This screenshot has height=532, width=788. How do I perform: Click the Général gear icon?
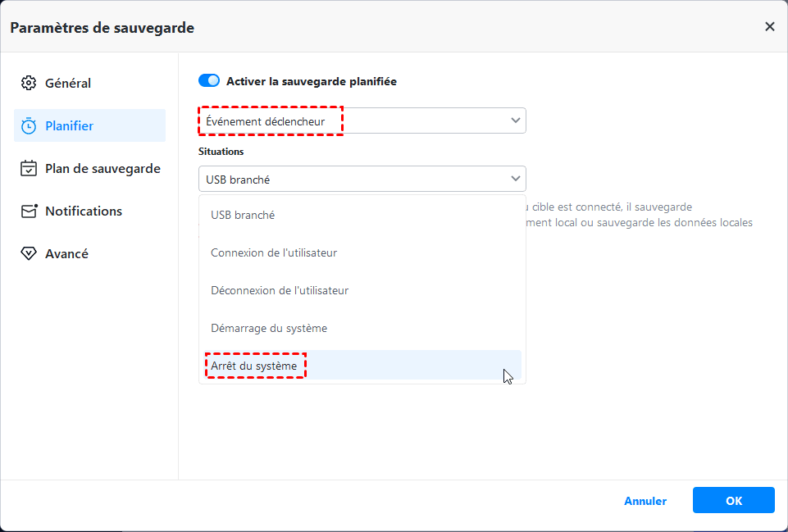click(x=29, y=83)
